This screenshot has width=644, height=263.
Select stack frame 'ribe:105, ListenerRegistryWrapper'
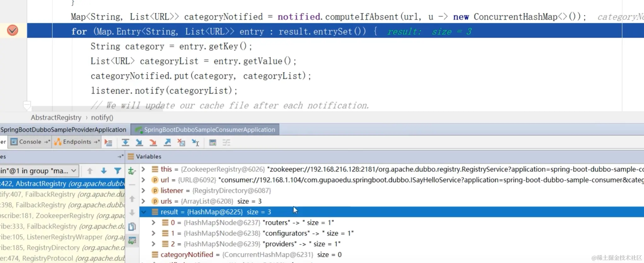[62, 237]
